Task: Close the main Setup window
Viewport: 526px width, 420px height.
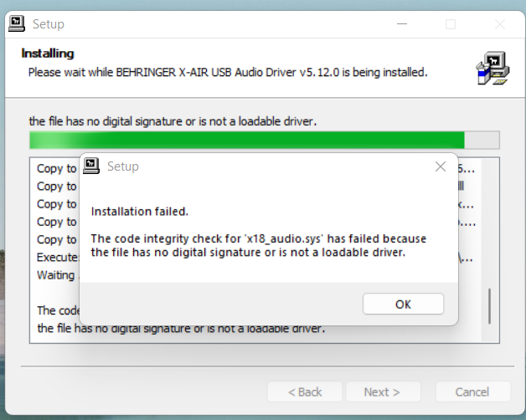Action: pos(500,24)
